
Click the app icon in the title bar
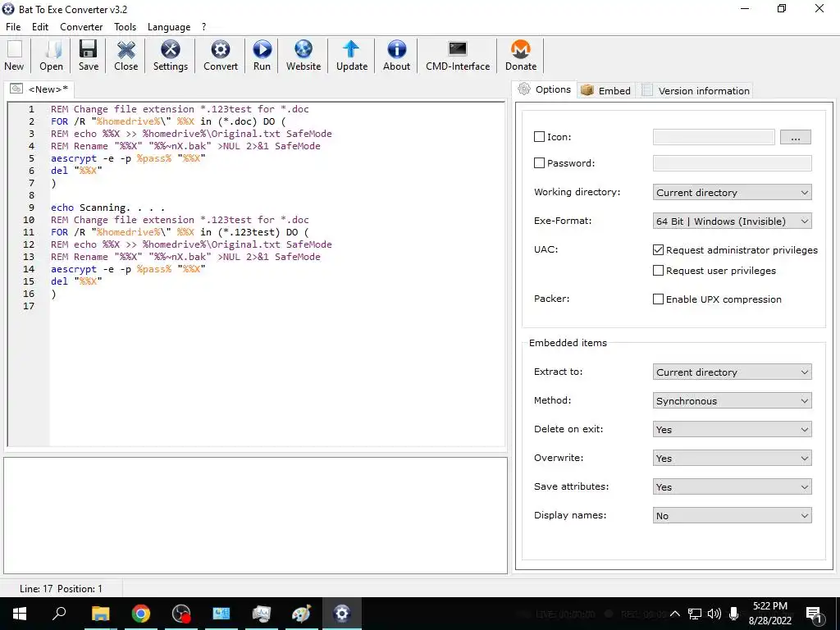(8, 9)
